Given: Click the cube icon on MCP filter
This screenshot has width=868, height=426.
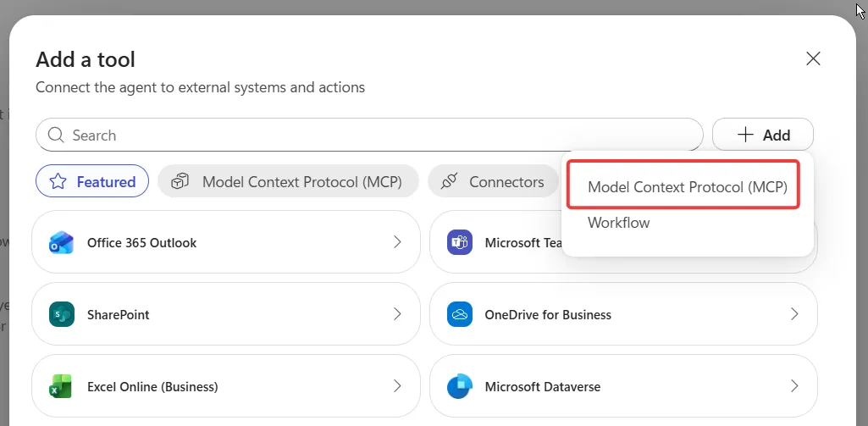Looking at the screenshot, I should [x=180, y=181].
